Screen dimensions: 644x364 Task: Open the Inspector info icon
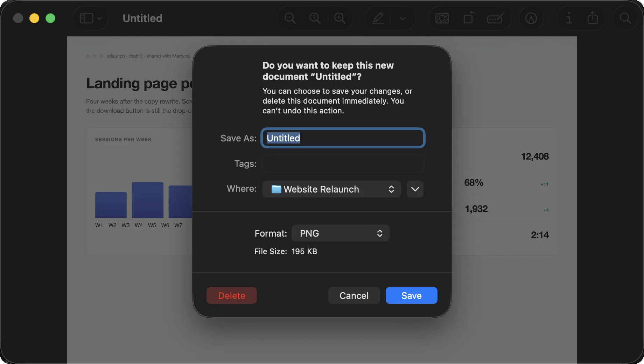(x=569, y=18)
